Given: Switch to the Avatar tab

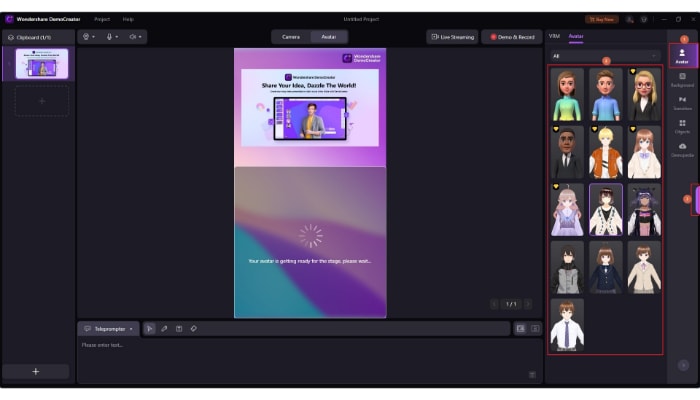Looking at the screenshot, I should click(576, 36).
